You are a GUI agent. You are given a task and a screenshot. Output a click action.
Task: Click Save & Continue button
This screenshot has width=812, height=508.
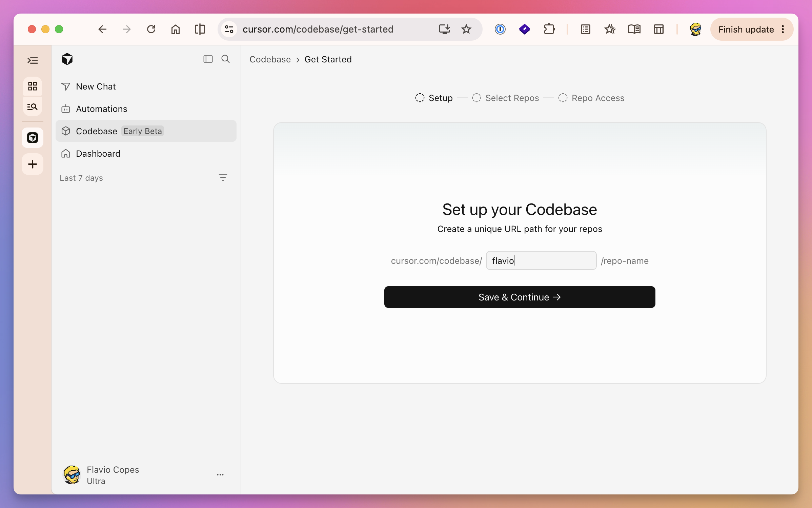[x=520, y=297]
